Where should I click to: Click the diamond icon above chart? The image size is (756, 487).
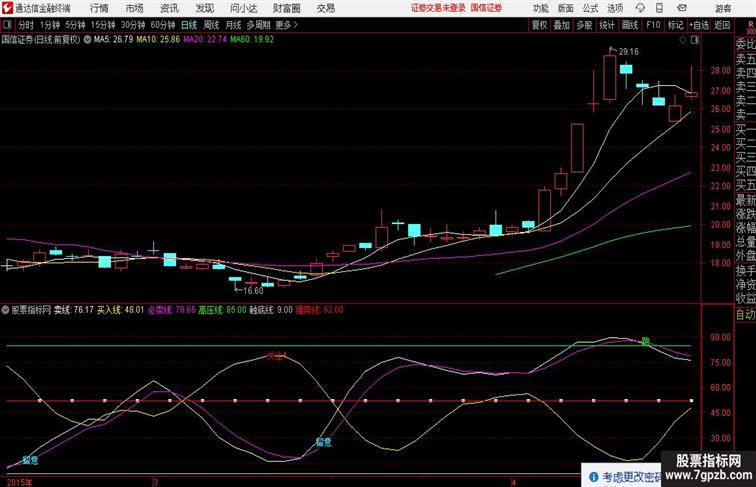[683, 40]
